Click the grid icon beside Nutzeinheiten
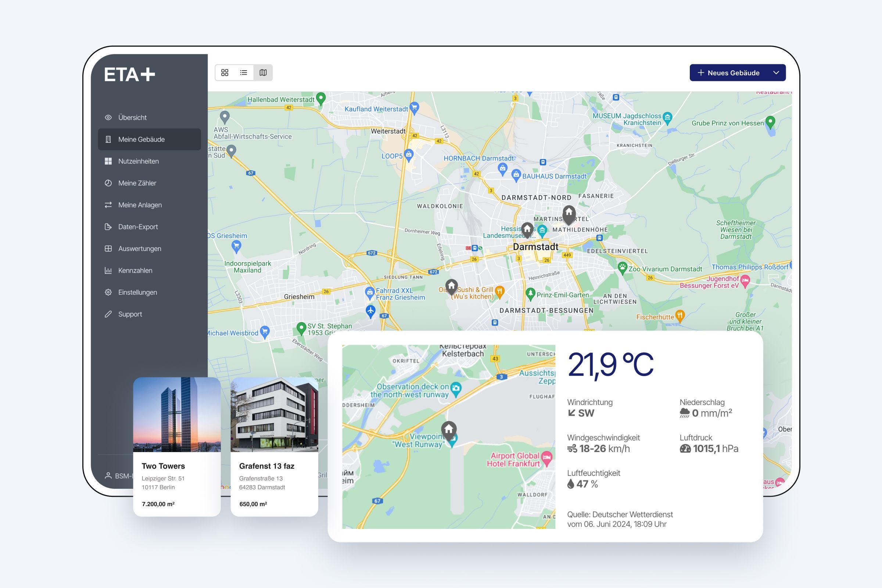882x588 pixels. pos(108,161)
